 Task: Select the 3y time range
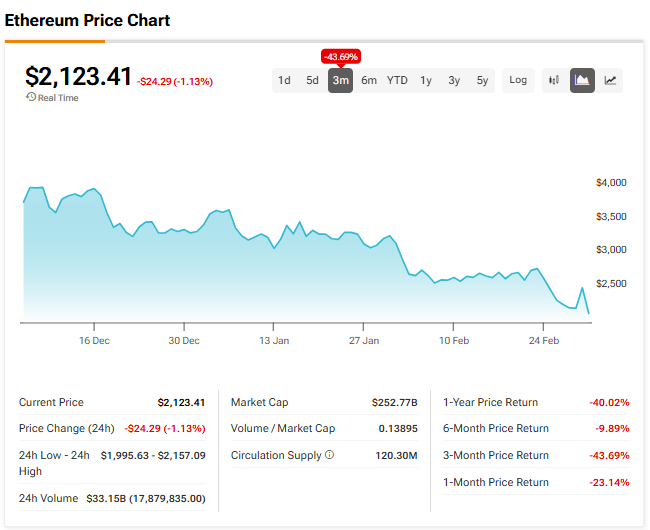454,80
